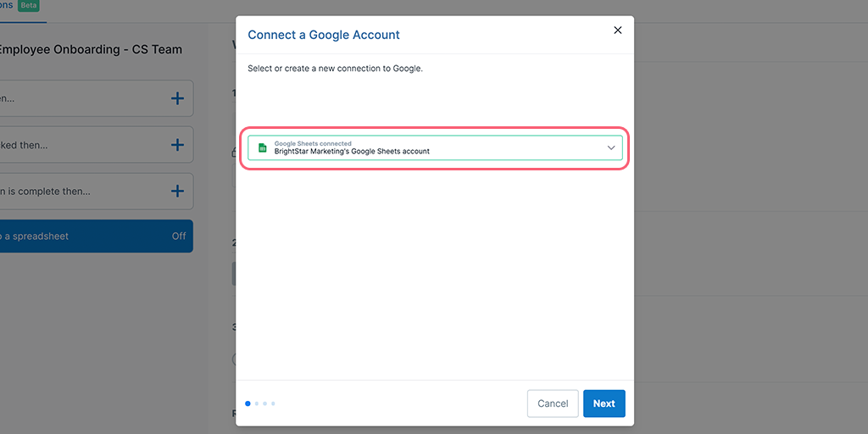Click the plus icon on the 'ked then...' row
The image size is (868, 434).
coord(177,145)
